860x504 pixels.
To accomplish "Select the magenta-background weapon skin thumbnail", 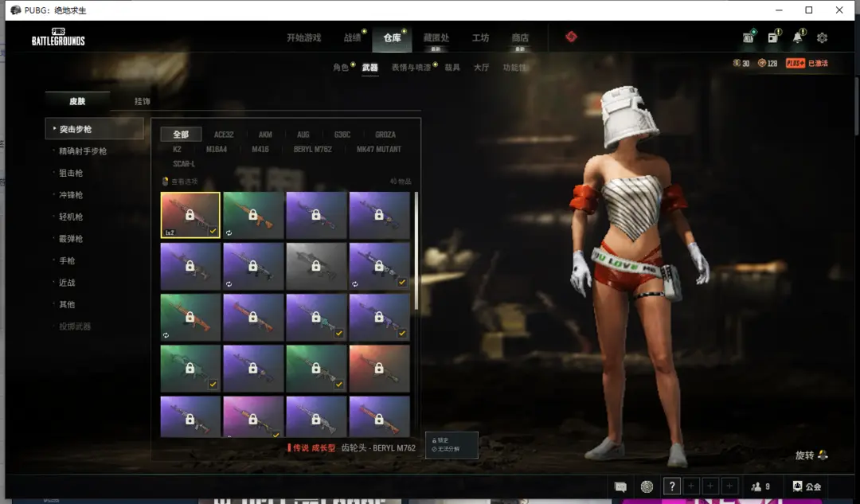I will (x=253, y=416).
